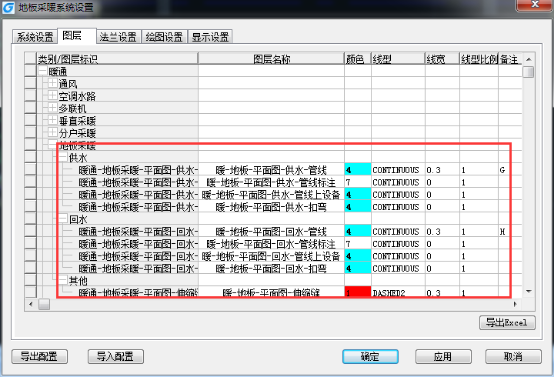Collapse the 供水 group
554x377 pixels.
click(x=63, y=157)
